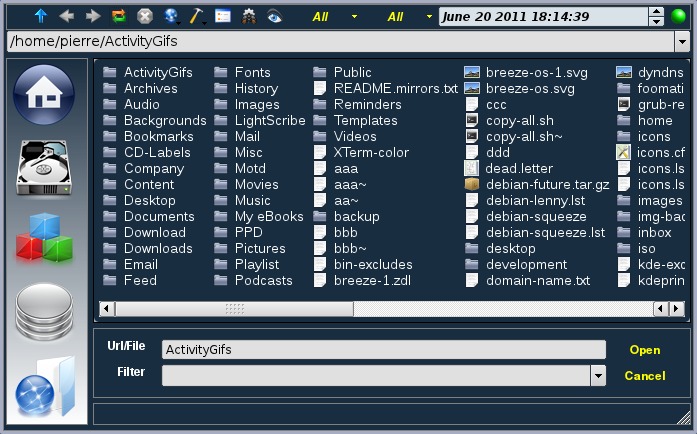Click the horizontal scrollbar of file list
Screen dimensions: 697x434
tap(390, 309)
